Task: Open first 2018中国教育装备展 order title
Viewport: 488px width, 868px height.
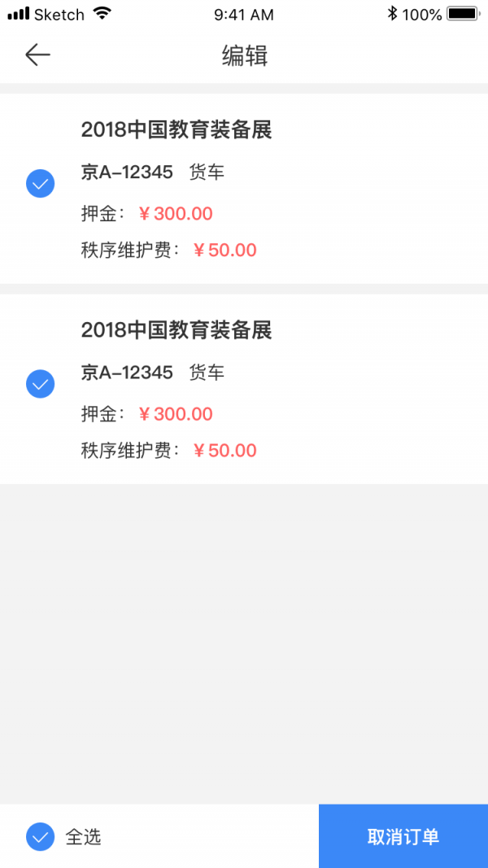Action: pos(176,129)
